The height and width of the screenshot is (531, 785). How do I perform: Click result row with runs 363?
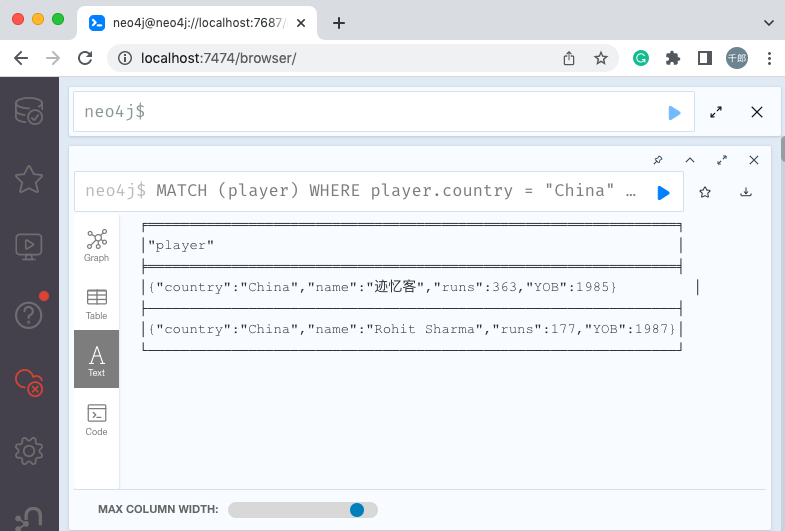[x=382, y=287]
